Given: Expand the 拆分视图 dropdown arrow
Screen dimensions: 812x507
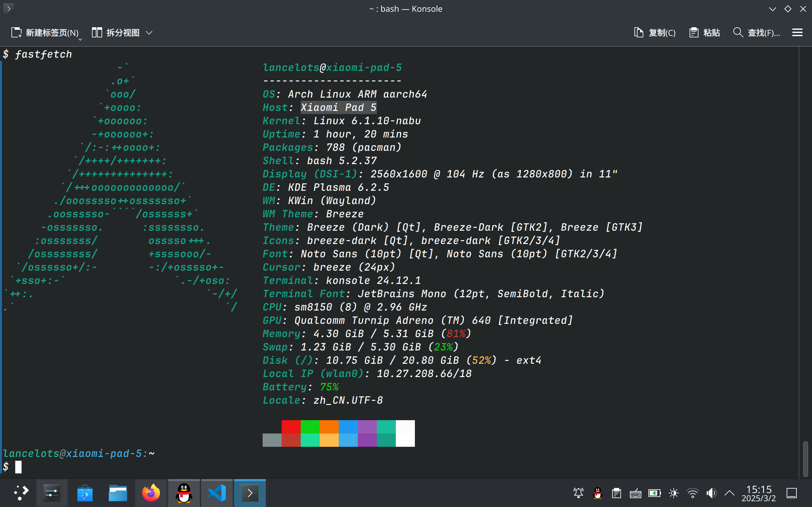Looking at the screenshot, I should pyautogui.click(x=149, y=33).
